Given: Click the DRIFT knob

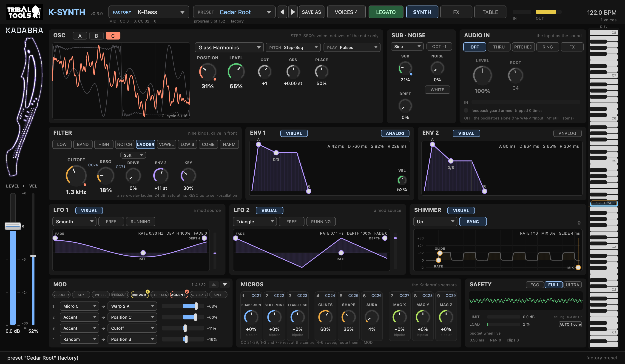Looking at the screenshot, I should (405, 106).
